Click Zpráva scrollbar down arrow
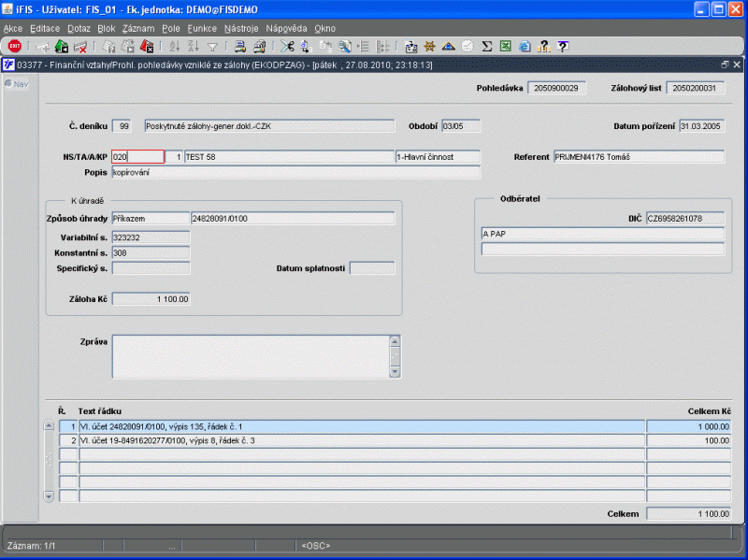The image size is (748, 560). [x=395, y=371]
